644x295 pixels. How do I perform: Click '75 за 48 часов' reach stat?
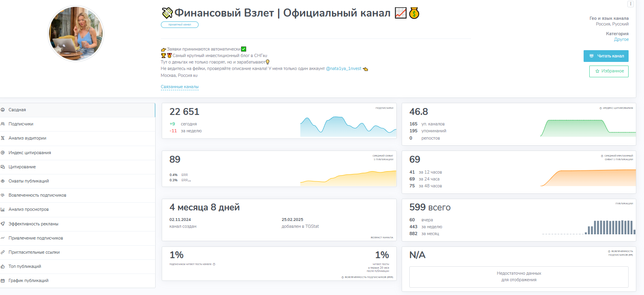[426, 186]
